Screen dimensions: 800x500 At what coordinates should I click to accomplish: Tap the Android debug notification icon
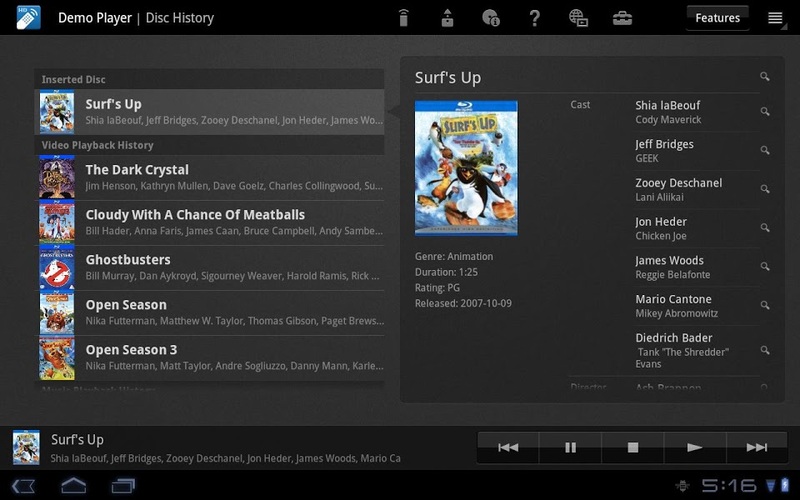tap(683, 486)
